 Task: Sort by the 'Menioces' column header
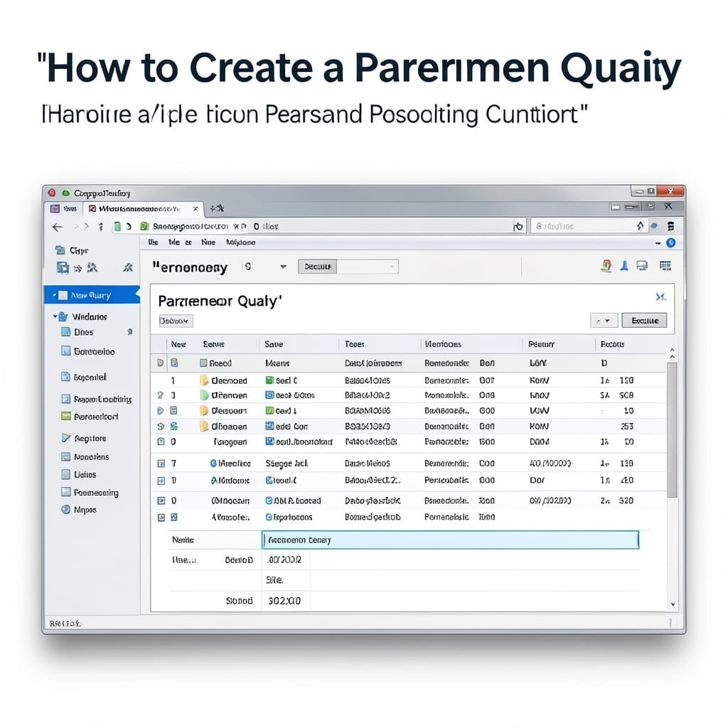point(443,345)
